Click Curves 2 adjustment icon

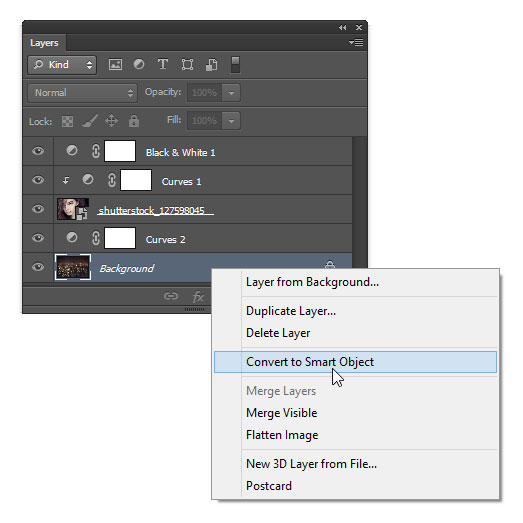click(72, 237)
